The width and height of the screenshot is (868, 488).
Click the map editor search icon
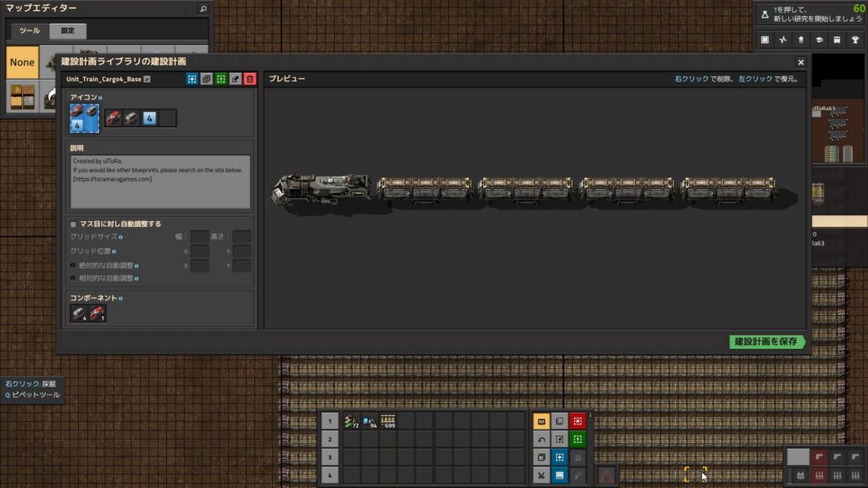203,8
